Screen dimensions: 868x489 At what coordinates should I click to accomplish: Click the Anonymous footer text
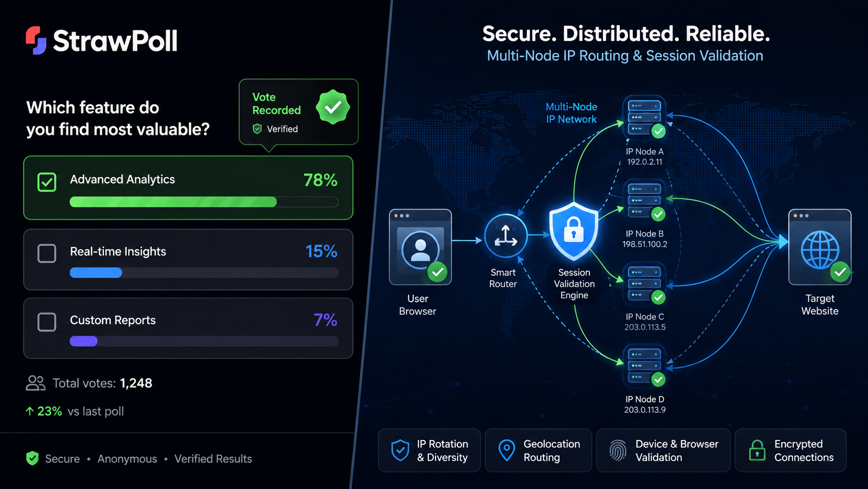point(127,459)
